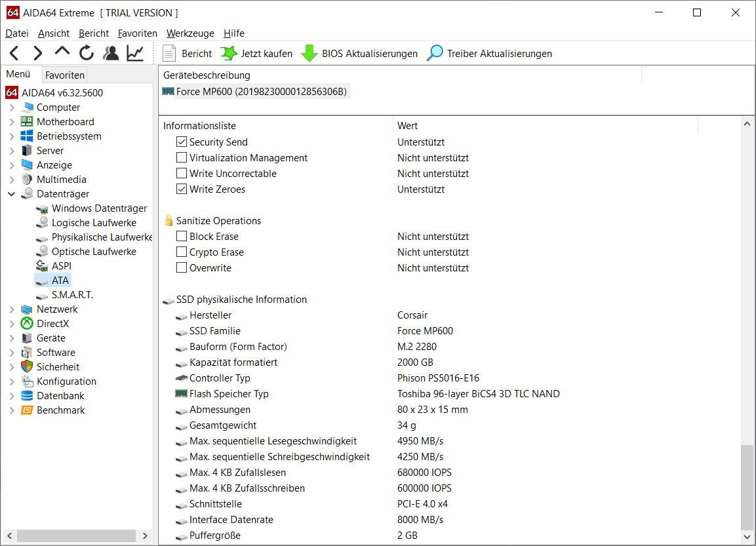Collapse the Datenträger tree node

pyautogui.click(x=12, y=194)
